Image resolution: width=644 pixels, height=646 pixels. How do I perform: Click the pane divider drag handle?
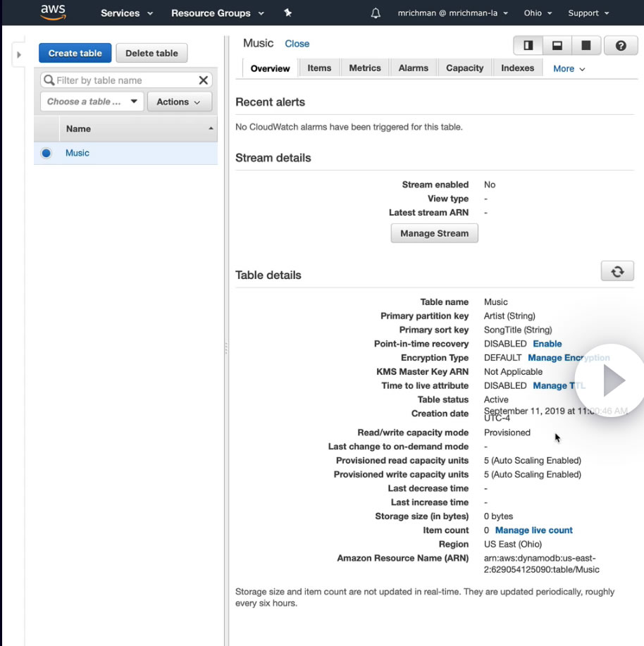coord(226,348)
